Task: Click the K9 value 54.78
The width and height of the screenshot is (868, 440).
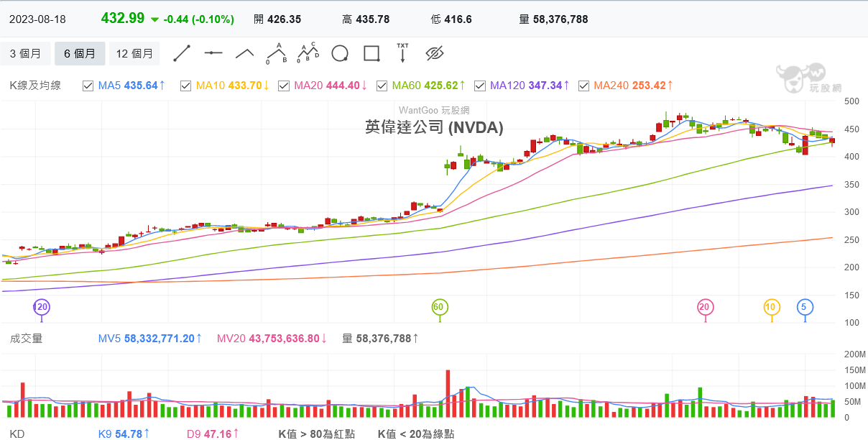Action: pos(129,434)
